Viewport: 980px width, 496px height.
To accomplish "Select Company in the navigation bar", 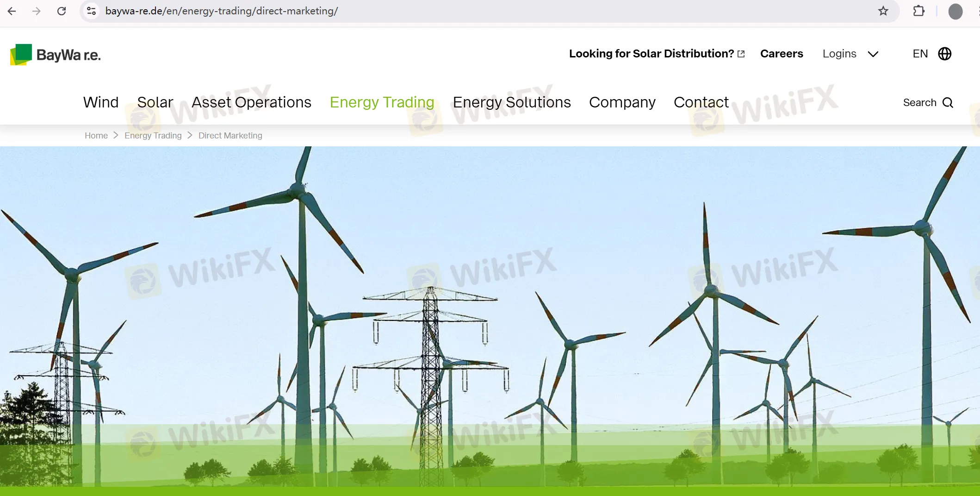I will pyautogui.click(x=622, y=102).
